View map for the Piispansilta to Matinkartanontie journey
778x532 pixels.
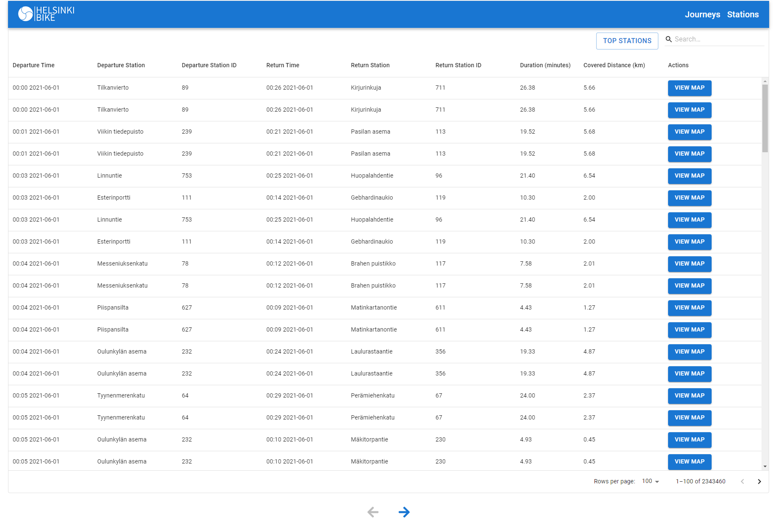pos(690,308)
